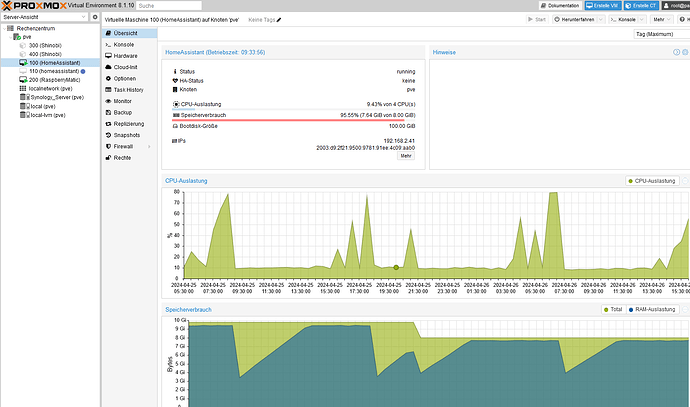Open the Optionen side menu item
Screen dimensions: 690x407
point(130,79)
